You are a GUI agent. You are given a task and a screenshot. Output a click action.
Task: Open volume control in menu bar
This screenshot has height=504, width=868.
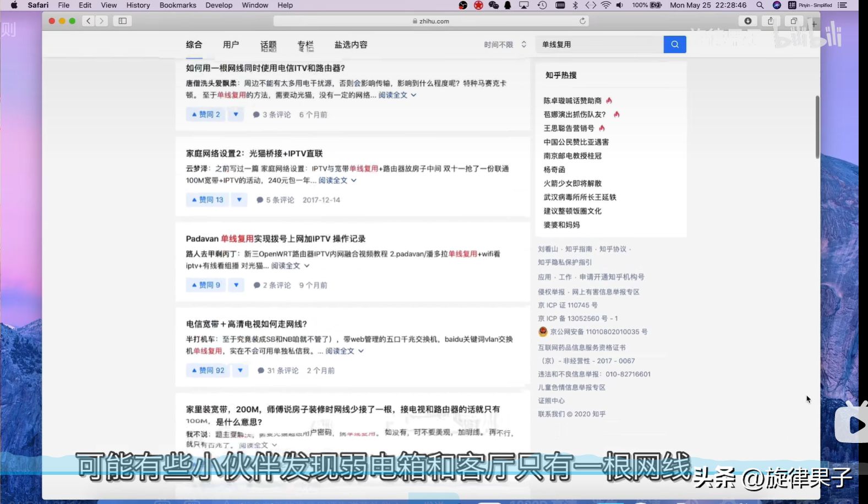coord(620,5)
